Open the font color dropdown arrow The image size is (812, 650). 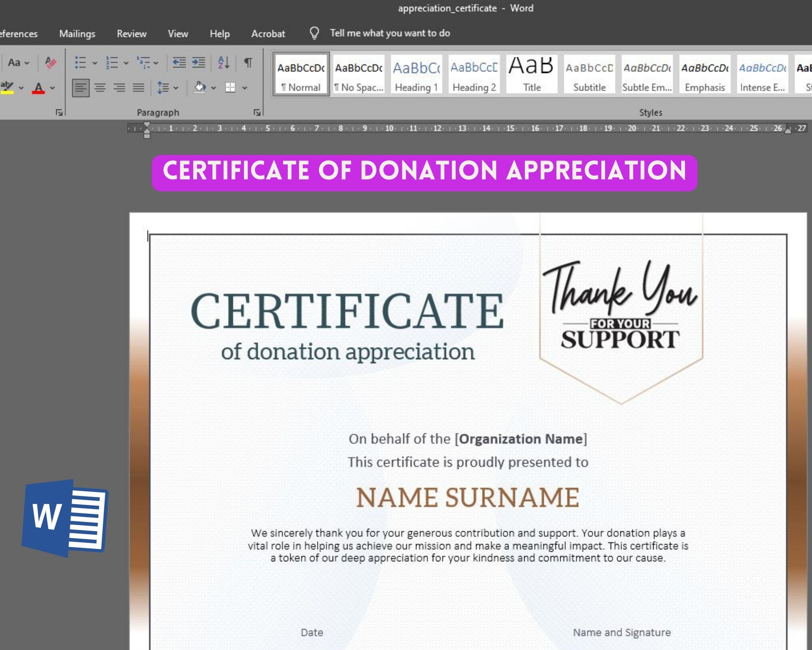pos(52,88)
